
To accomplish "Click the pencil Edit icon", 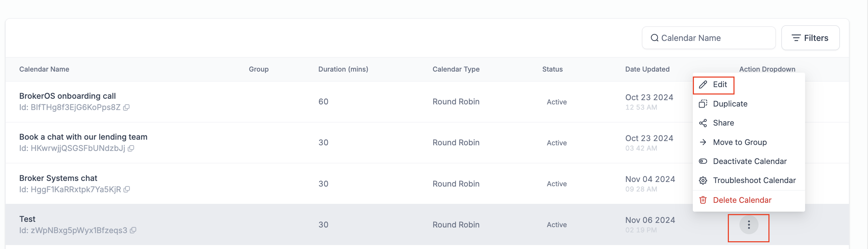I will (703, 84).
